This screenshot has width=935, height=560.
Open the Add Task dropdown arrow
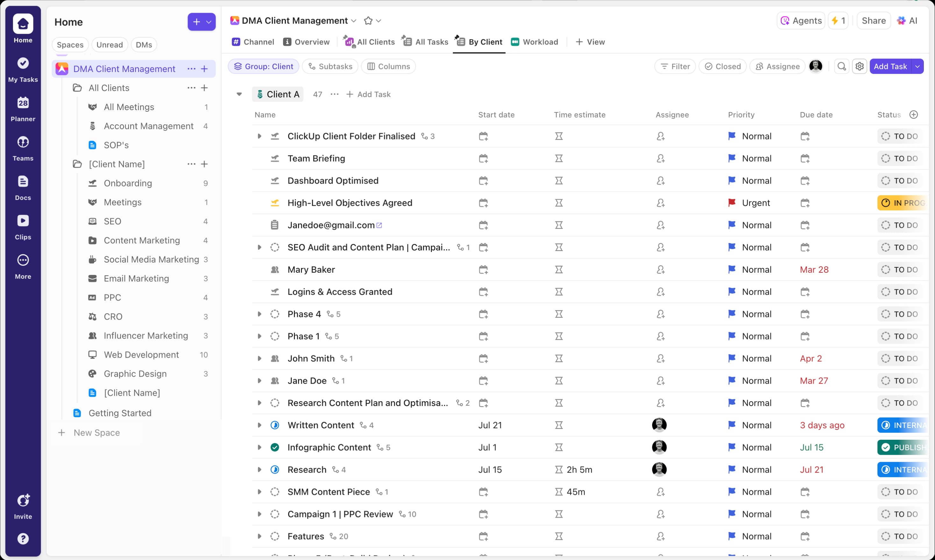pyautogui.click(x=918, y=66)
